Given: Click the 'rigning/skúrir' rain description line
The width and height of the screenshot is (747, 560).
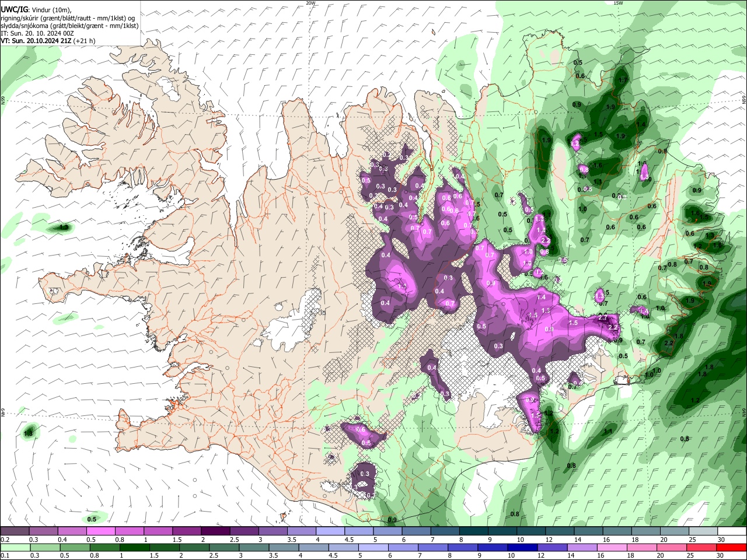Looking at the screenshot, I should (68, 18).
